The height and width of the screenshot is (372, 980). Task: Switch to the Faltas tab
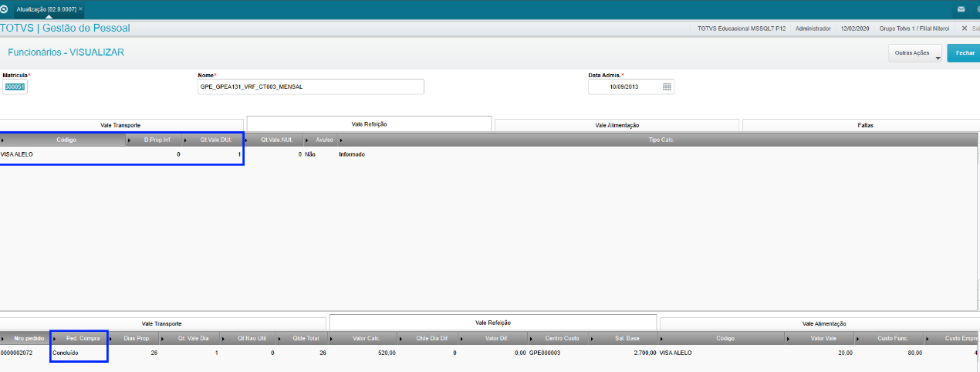(x=861, y=125)
